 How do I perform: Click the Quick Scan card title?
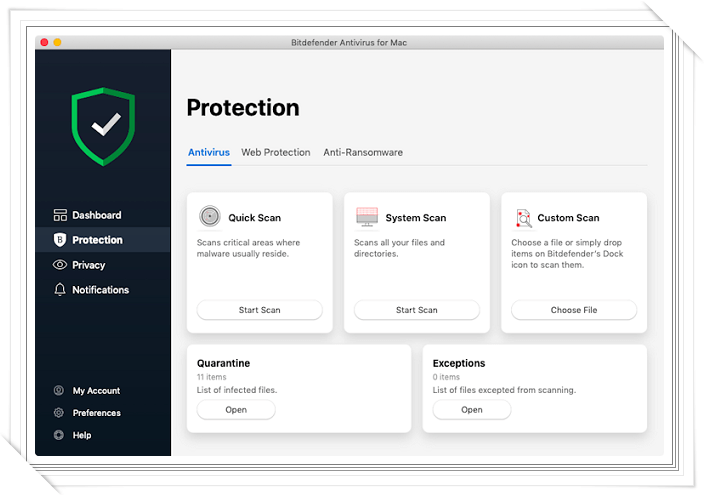point(255,218)
